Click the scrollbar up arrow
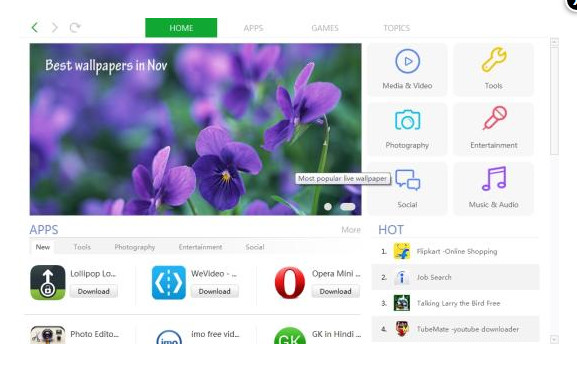This screenshot has height=368, width=577. coord(554,42)
